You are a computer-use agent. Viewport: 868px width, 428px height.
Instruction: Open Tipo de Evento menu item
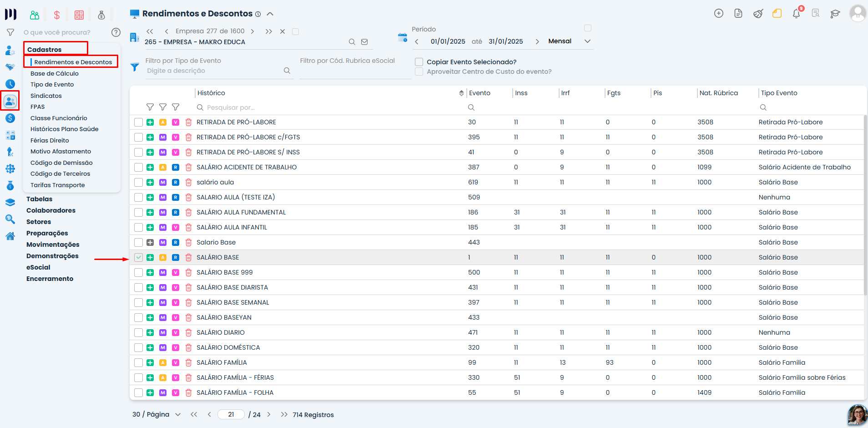(x=52, y=85)
